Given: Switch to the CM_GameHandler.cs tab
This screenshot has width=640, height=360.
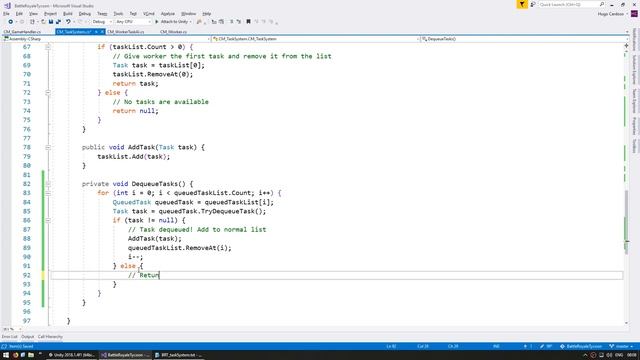Looking at the screenshot, I should [22, 31].
